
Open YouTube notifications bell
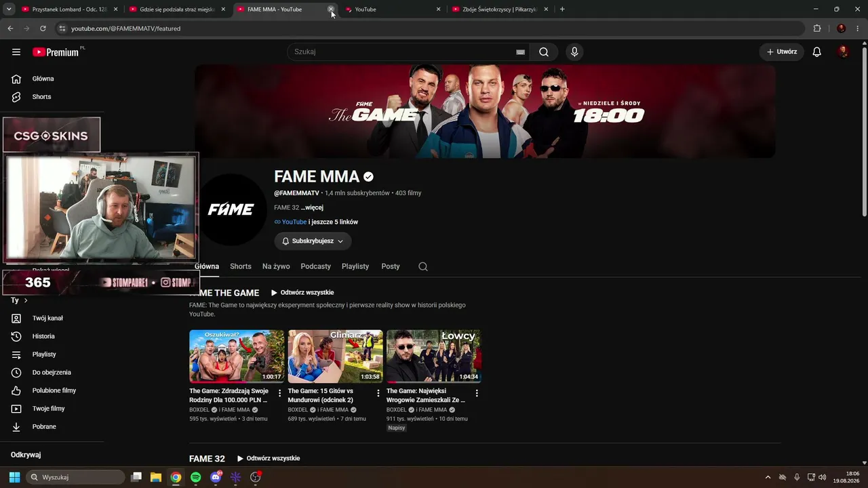pos(817,52)
